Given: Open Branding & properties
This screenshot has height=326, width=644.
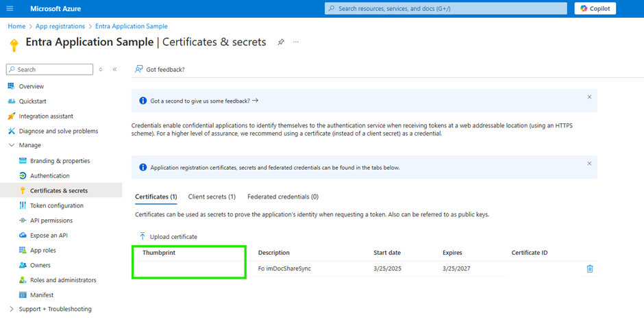Looking at the screenshot, I should [x=60, y=161].
